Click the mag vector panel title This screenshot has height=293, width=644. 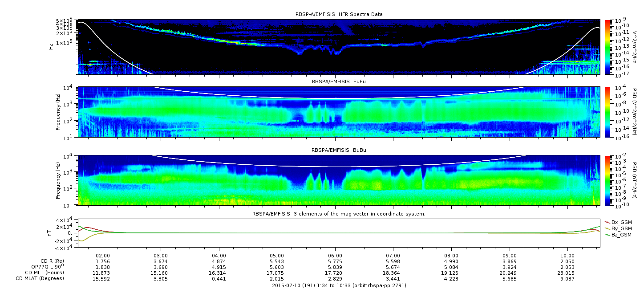click(x=339, y=214)
